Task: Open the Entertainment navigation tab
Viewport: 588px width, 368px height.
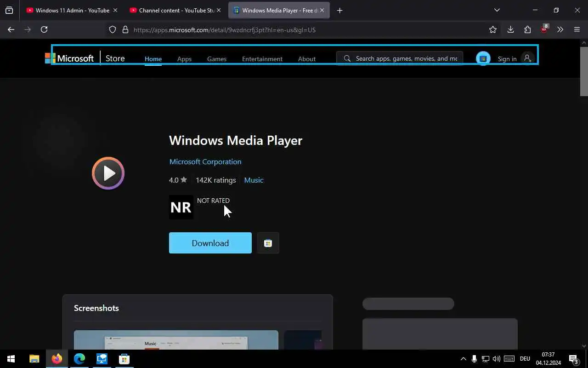Action: (x=262, y=59)
